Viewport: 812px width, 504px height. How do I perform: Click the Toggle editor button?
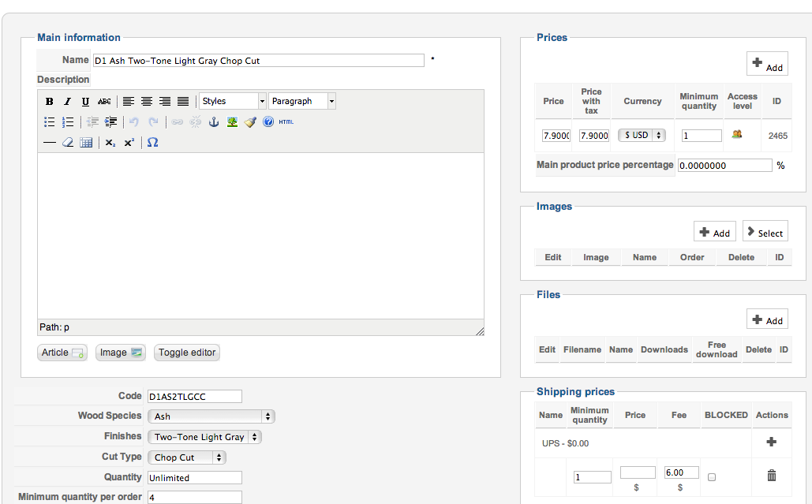point(187,353)
